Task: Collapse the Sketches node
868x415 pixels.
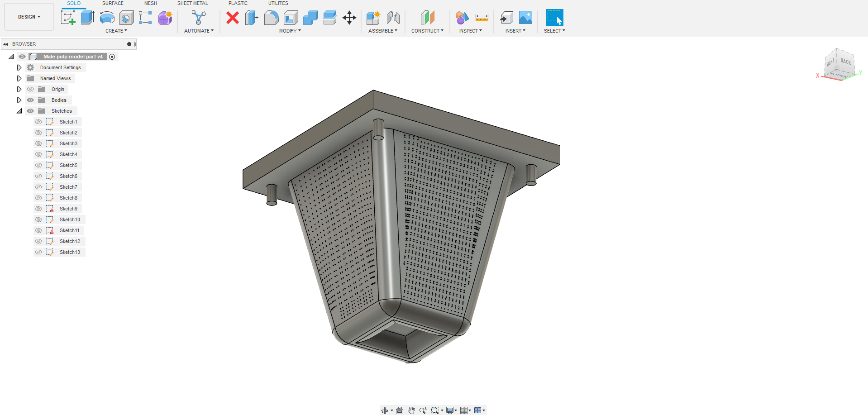Action: click(x=19, y=111)
